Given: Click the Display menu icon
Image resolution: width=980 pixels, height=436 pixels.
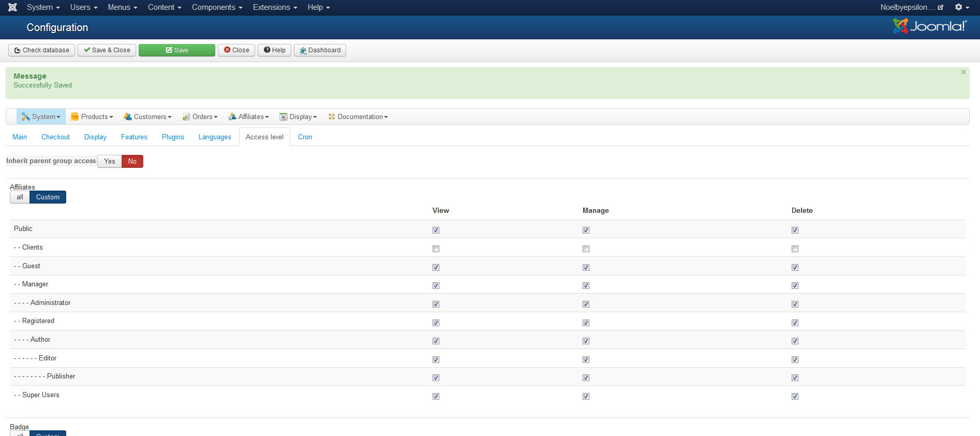Looking at the screenshot, I should point(283,117).
